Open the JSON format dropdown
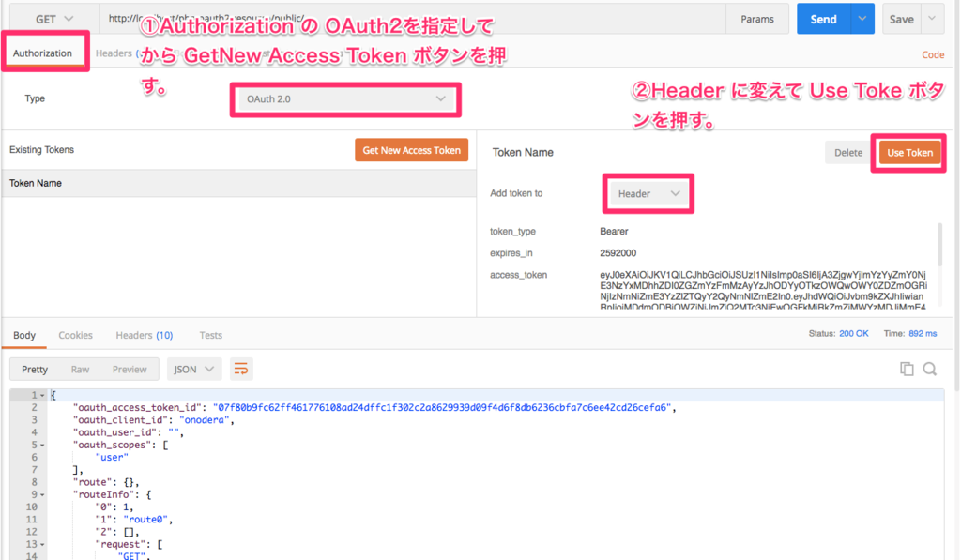Screen dimensions: 961x560 point(193,370)
